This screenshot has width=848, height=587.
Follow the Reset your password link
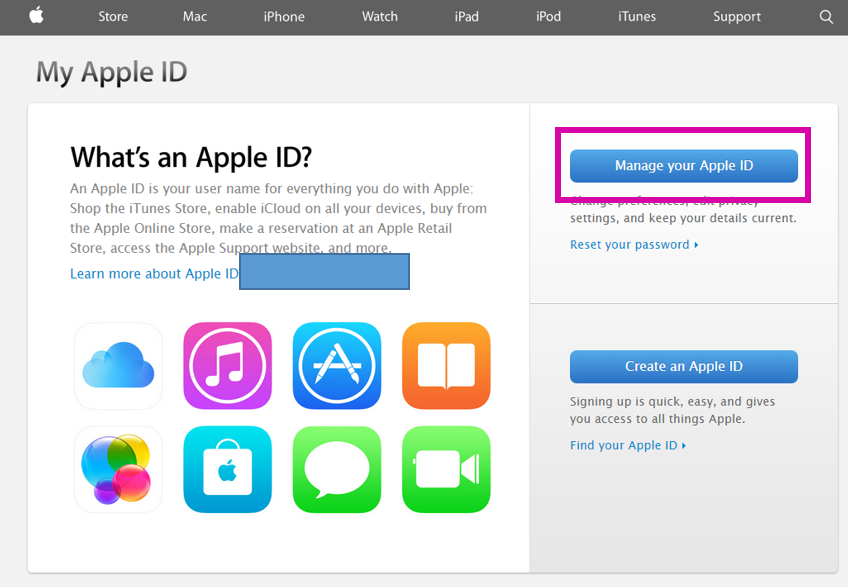point(634,245)
